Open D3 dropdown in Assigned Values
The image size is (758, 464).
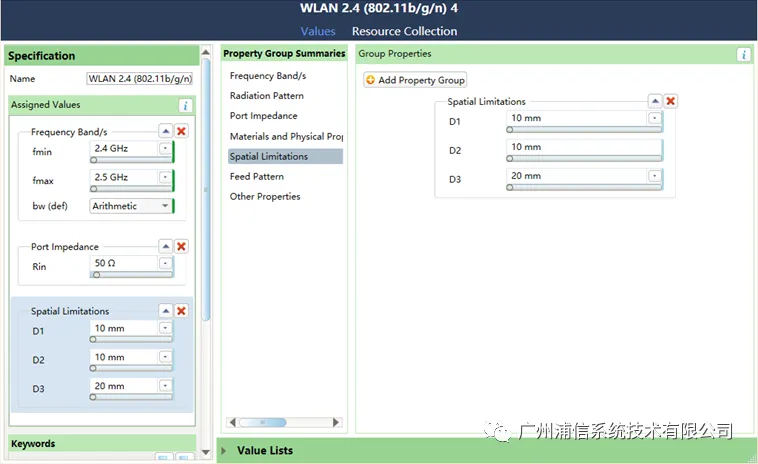(165, 386)
